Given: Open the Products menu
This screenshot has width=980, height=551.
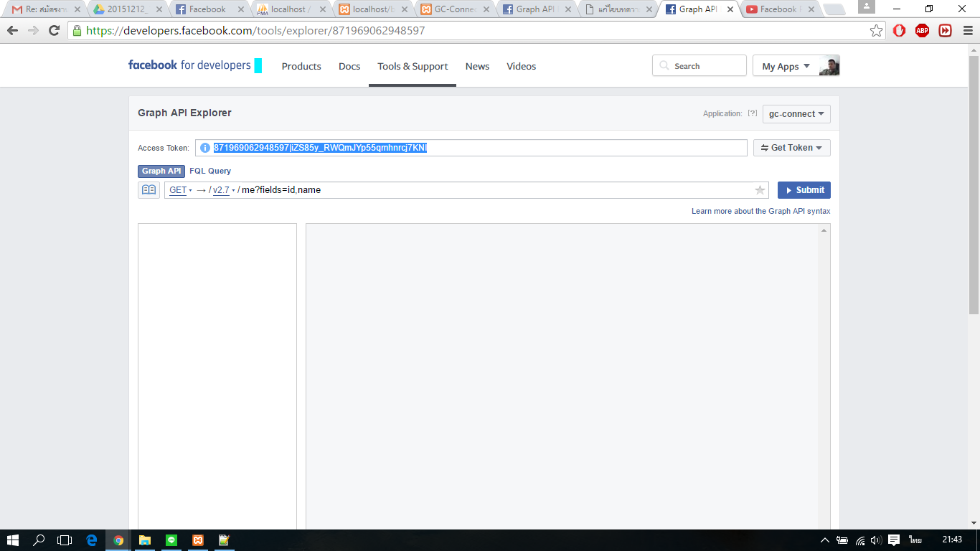Looking at the screenshot, I should pyautogui.click(x=301, y=66).
